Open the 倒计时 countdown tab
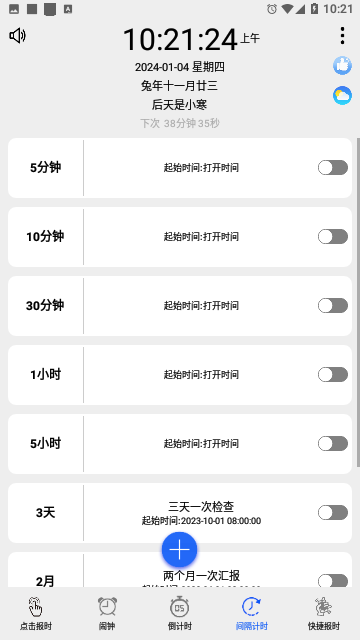360x640 pixels. click(x=180, y=613)
